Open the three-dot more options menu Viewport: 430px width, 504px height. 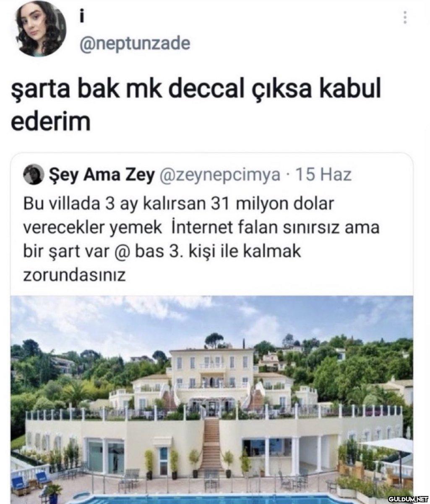coord(405,17)
